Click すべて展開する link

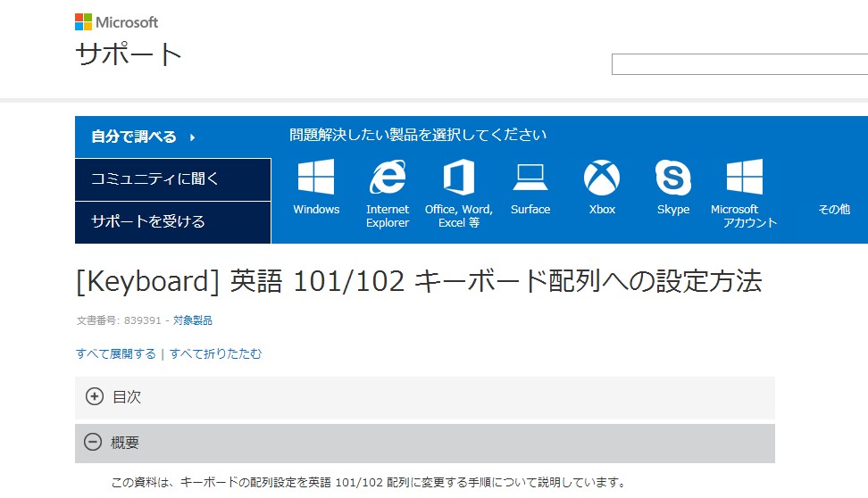[116, 353]
